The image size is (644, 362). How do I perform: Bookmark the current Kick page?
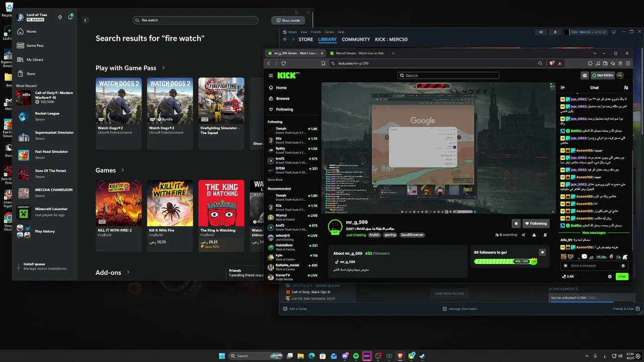click(x=323, y=63)
